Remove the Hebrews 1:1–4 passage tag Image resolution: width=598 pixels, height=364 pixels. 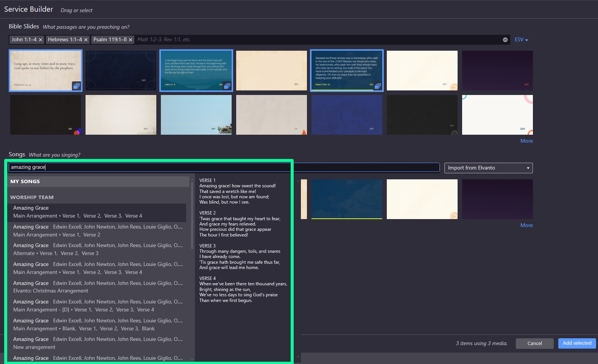pyautogui.click(x=86, y=40)
